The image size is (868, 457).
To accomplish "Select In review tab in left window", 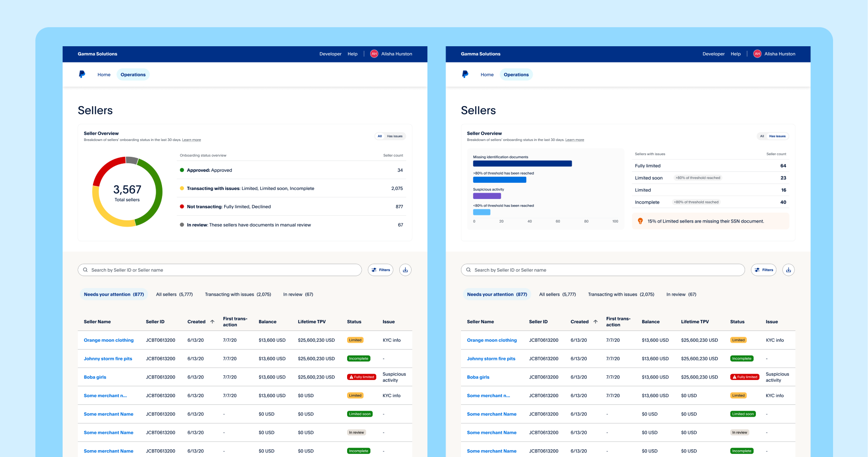I will tap(298, 294).
